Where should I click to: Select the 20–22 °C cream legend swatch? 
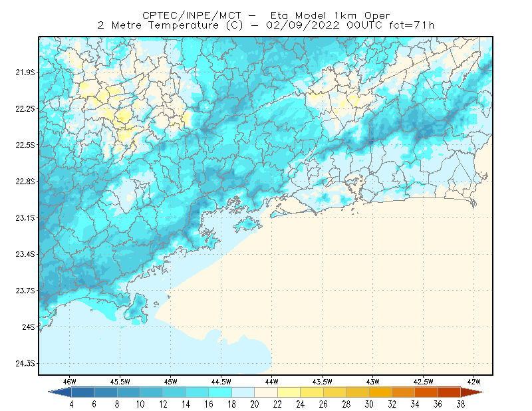[x=266, y=392]
